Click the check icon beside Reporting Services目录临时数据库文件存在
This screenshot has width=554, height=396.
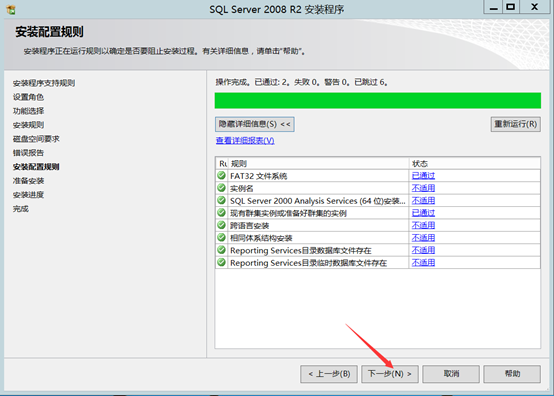tap(222, 262)
